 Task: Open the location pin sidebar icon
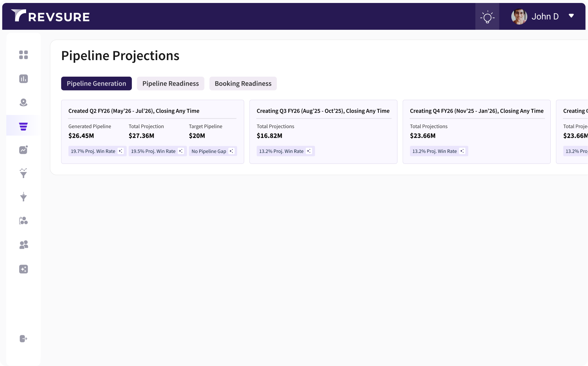click(23, 102)
